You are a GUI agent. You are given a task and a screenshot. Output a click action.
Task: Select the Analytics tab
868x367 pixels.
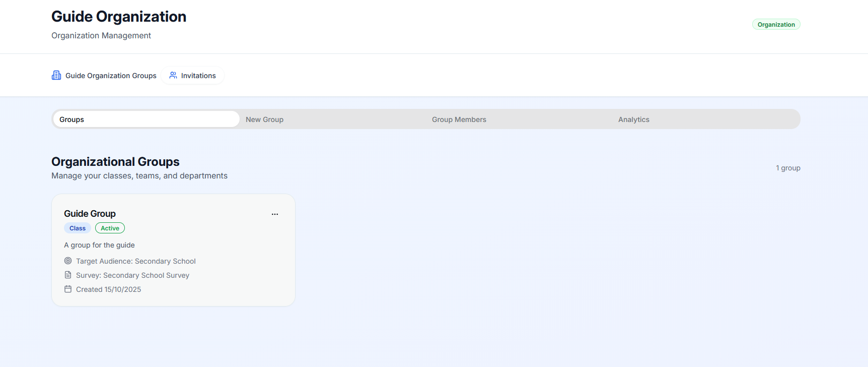point(633,119)
